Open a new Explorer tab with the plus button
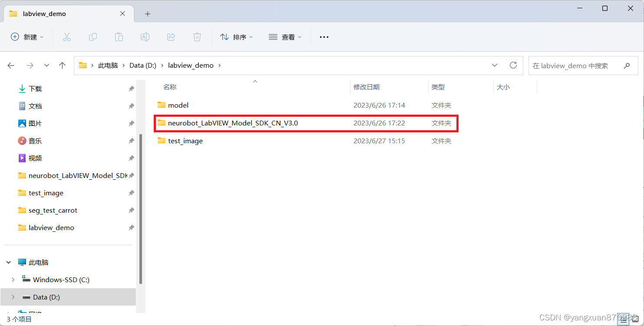This screenshot has width=644, height=326. click(x=147, y=13)
